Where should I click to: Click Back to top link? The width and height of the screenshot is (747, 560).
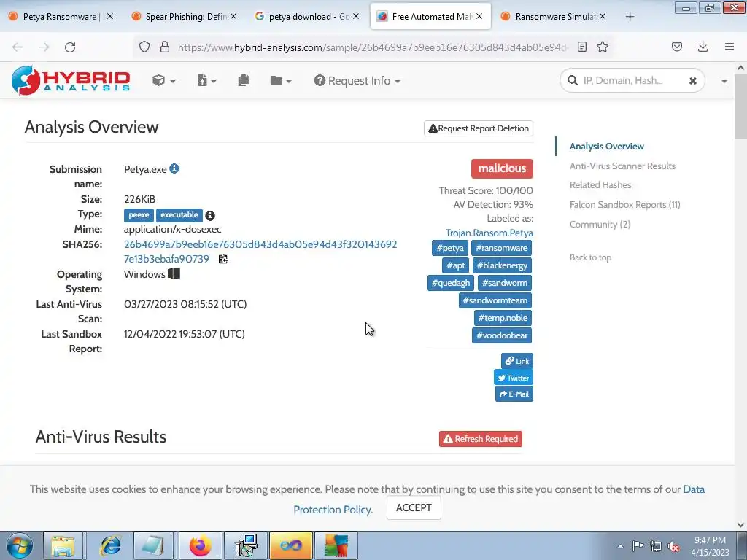click(590, 257)
